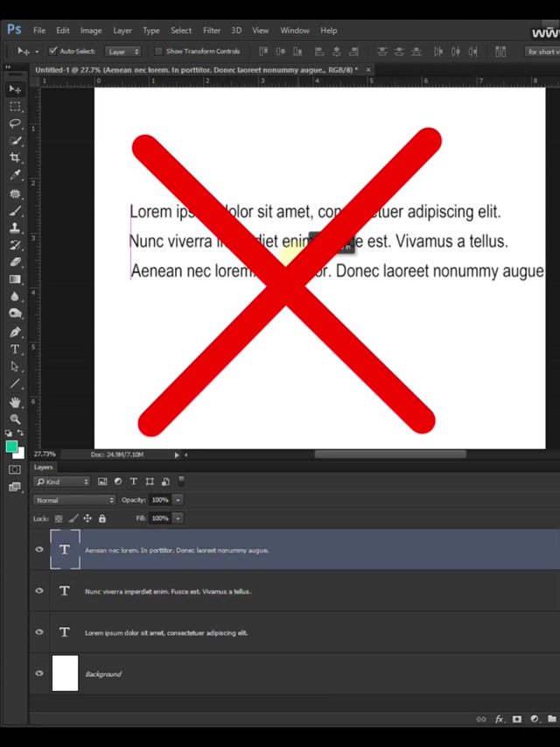The width and height of the screenshot is (560, 747).
Task: Click the Fill percentage input field
Action: (159, 518)
